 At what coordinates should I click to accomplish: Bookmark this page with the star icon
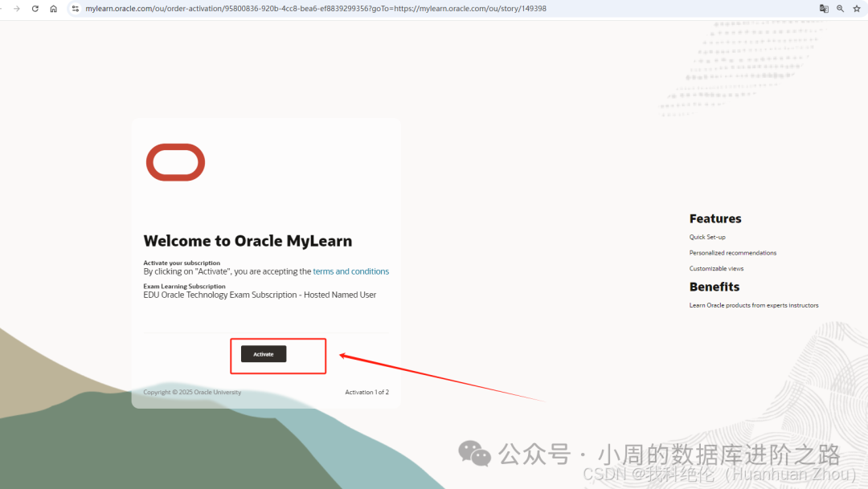pos(857,9)
